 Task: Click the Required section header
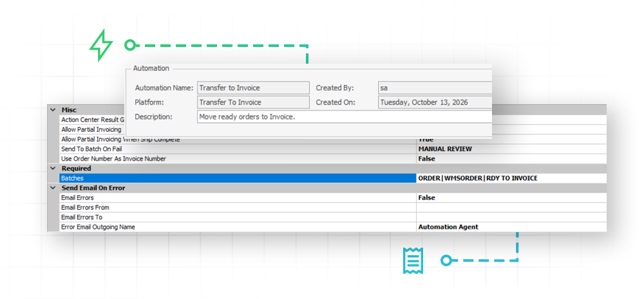77,168
